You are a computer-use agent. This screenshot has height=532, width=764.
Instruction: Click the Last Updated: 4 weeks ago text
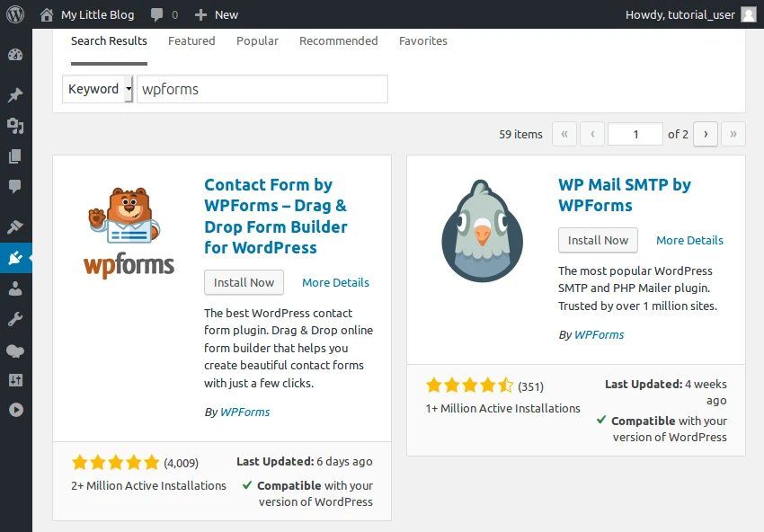point(665,392)
